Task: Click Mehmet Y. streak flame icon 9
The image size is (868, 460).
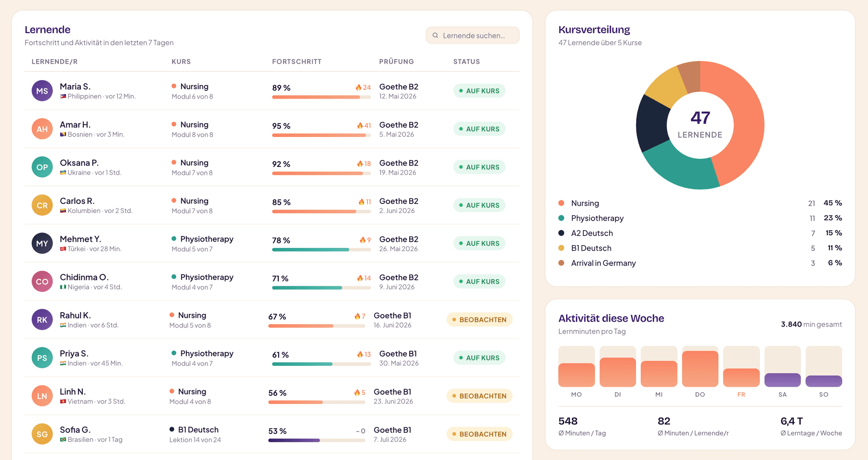Action: coord(363,240)
